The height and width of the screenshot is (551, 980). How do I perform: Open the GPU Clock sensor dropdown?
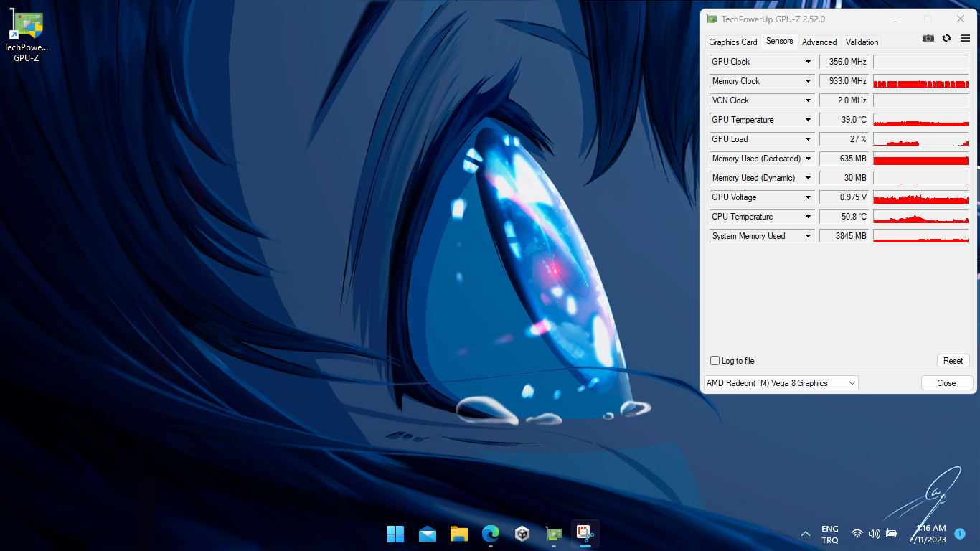point(809,62)
